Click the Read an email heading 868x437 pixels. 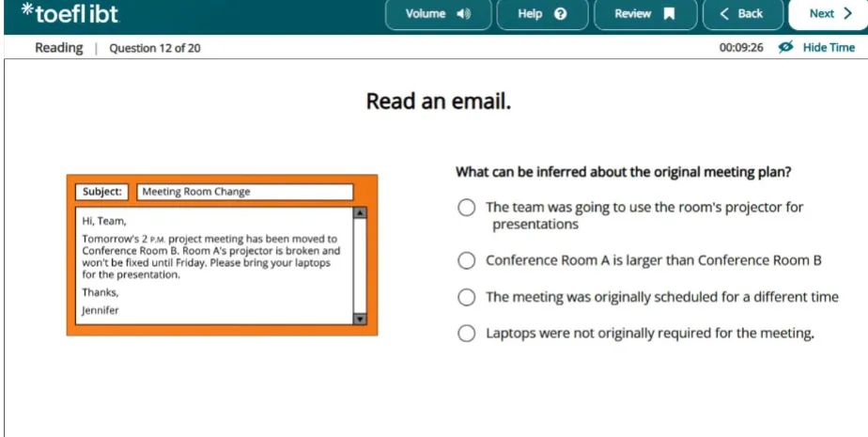tap(439, 101)
